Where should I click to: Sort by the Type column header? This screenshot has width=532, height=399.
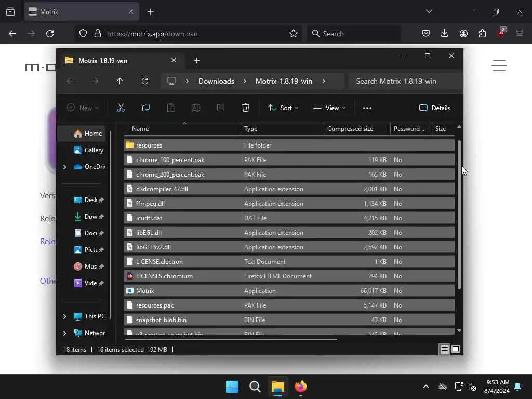[282, 129]
